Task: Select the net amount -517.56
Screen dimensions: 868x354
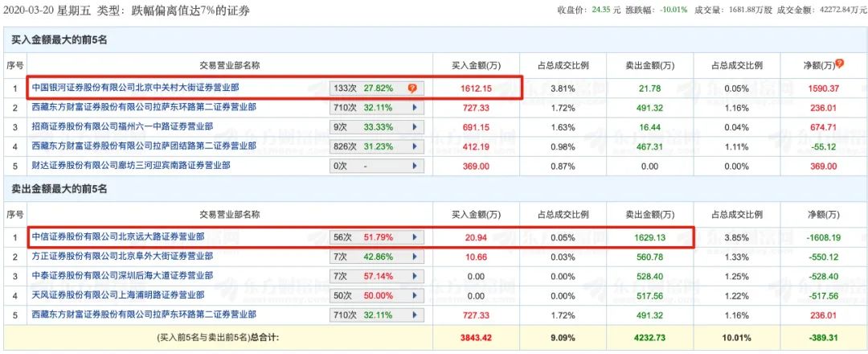Action: 824,296
